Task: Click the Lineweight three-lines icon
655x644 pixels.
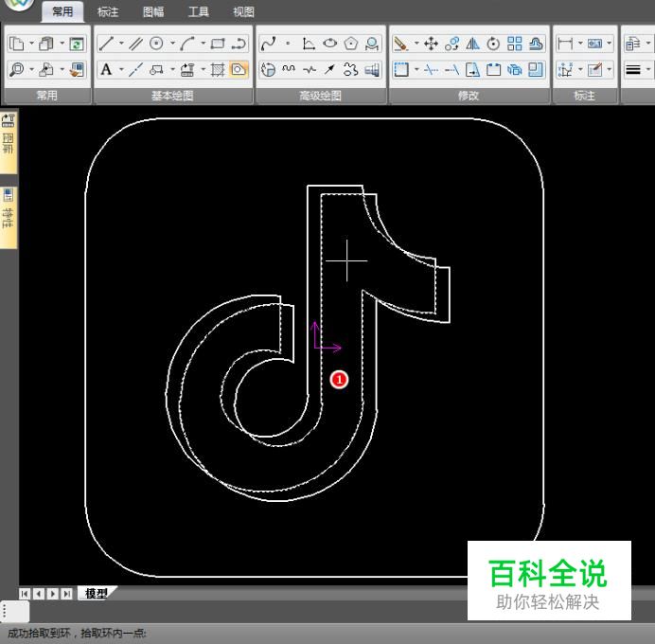Action: point(633,69)
